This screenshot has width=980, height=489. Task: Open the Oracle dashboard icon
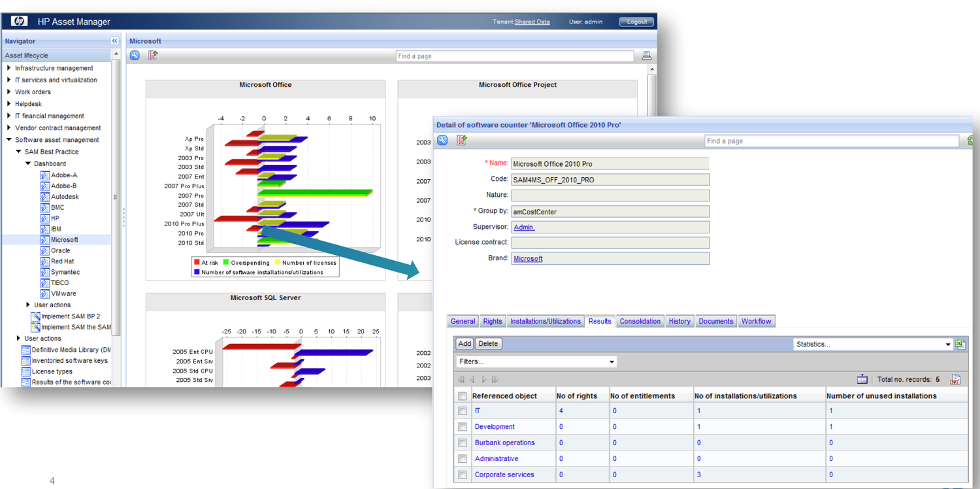tap(44, 251)
